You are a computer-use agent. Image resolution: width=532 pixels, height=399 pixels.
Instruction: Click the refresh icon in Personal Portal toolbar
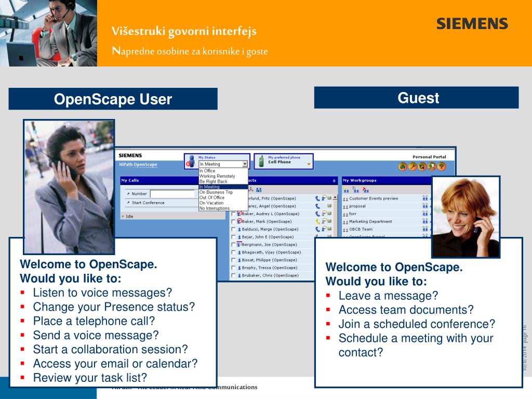(422, 166)
